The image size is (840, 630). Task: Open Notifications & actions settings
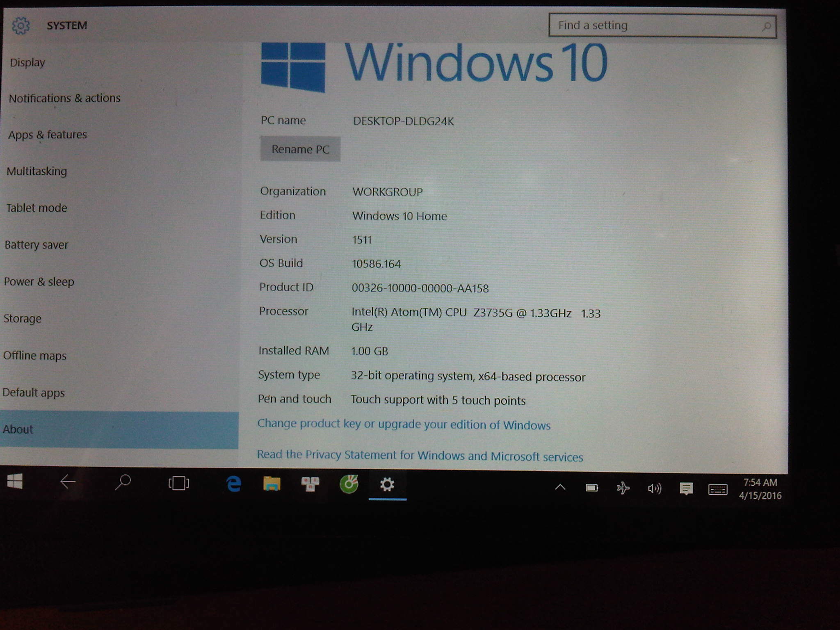click(x=64, y=98)
